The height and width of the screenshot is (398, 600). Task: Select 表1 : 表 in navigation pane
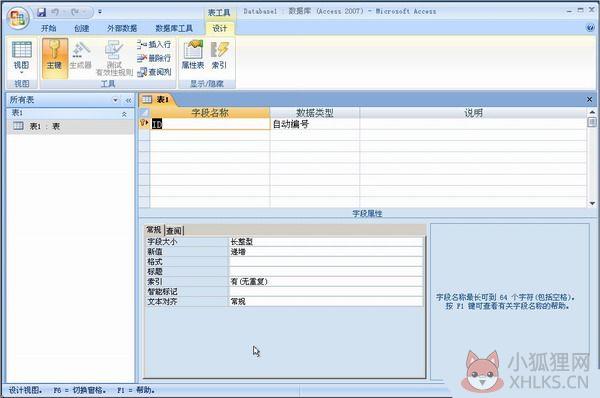tap(70, 126)
